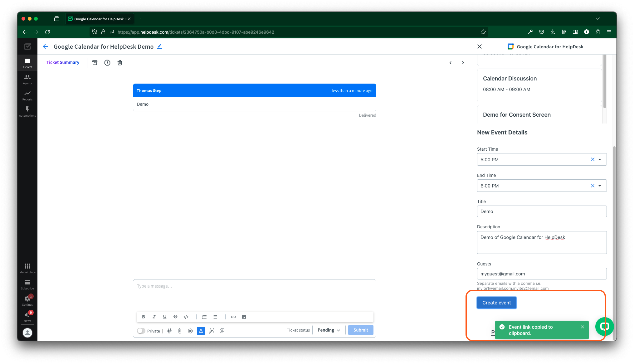Viewport: 634px width, 364px height.
Task: Click the Strikethrough formatting icon
Action: pyautogui.click(x=175, y=317)
